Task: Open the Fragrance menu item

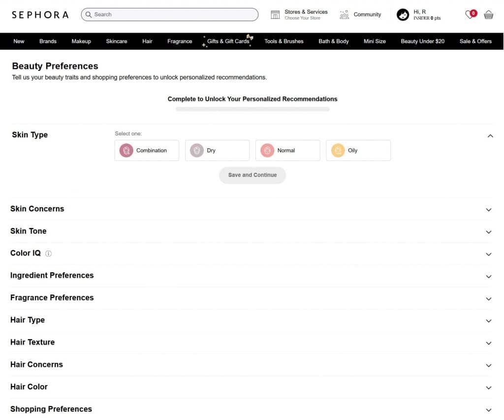Action: click(179, 41)
